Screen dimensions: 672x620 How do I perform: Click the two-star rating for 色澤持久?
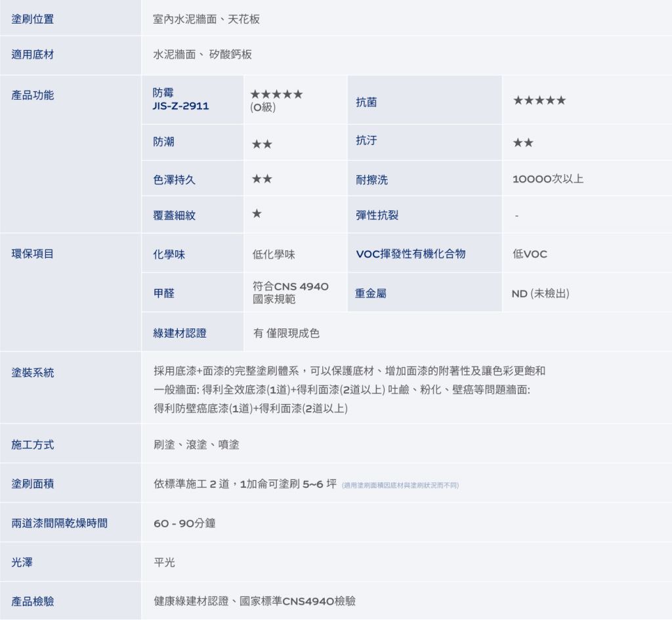point(262,179)
